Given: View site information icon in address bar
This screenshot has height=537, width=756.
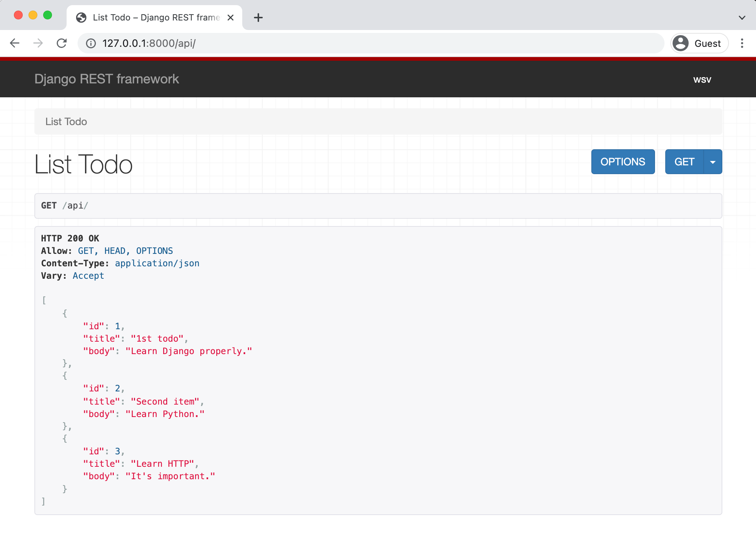Looking at the screenshot, I should [91, 44].
